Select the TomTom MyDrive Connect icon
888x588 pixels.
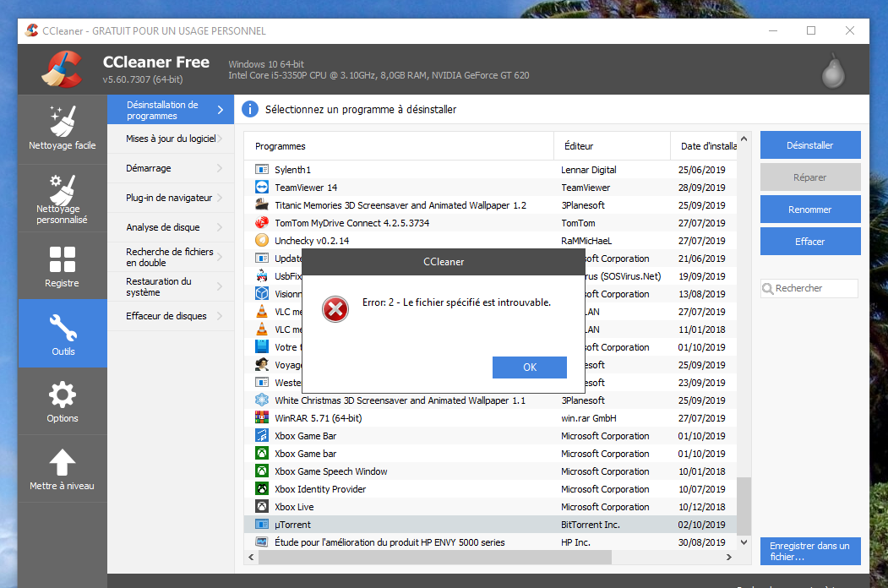click(262, 223)
